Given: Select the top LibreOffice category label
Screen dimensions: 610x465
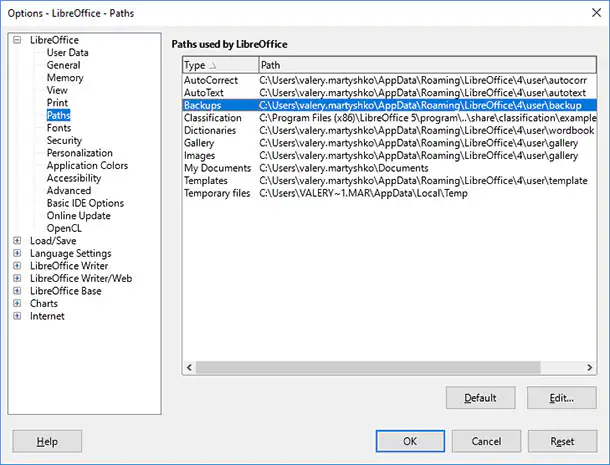Looking at the screenshot, I should pos(54,40).
